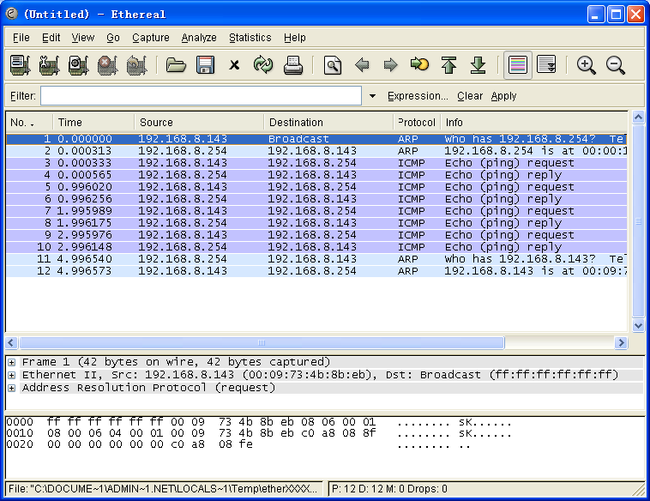Select packet 7 at time 1.995989
The height and width of the screenshot is (501, 650).
point(316,211)
